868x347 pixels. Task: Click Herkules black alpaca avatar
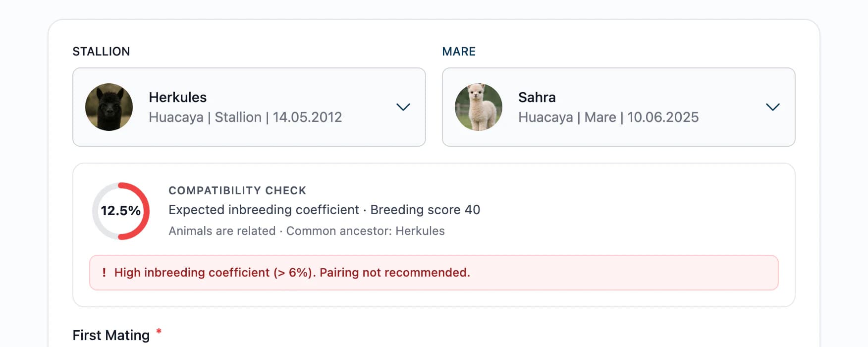109,107
